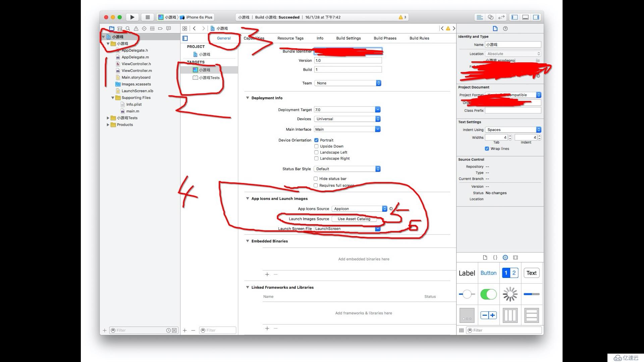Image resolution: width=644 pixels, height=362 pixels.
Task: Open the Find navigator
Action: [x=128, y=28]
